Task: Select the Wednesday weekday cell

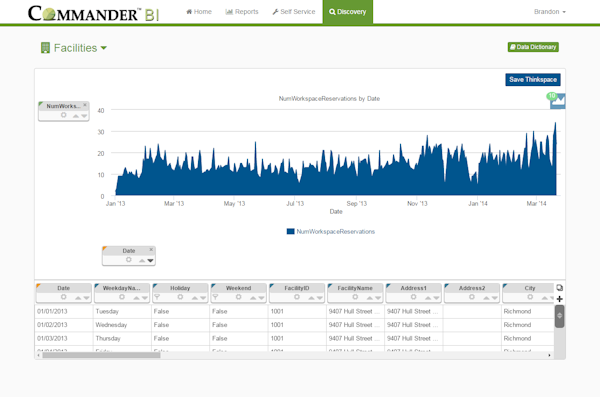Action: click(x=122, y=325)
